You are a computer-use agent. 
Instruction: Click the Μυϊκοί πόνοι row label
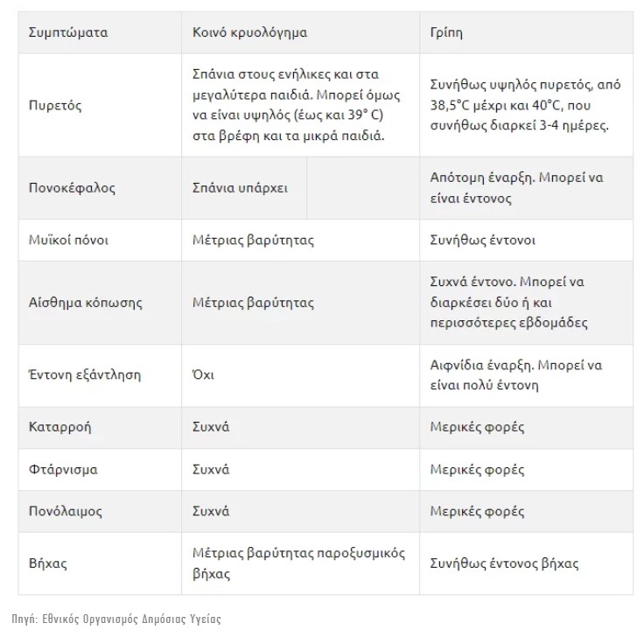[68, 241]
